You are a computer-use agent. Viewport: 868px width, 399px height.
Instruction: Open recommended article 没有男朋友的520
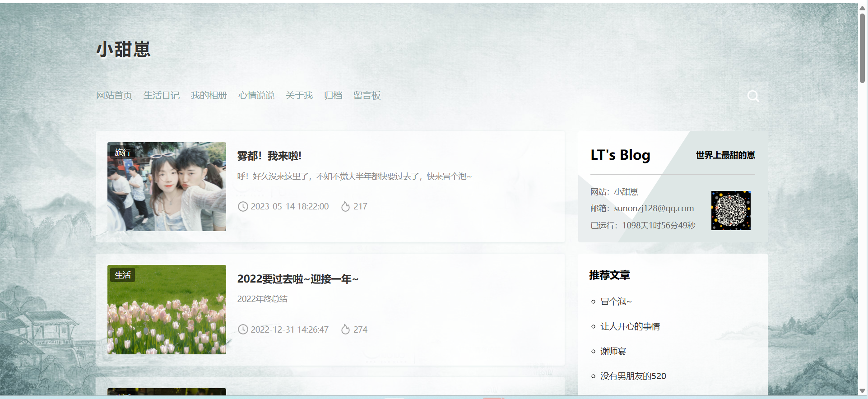[633, 376]
